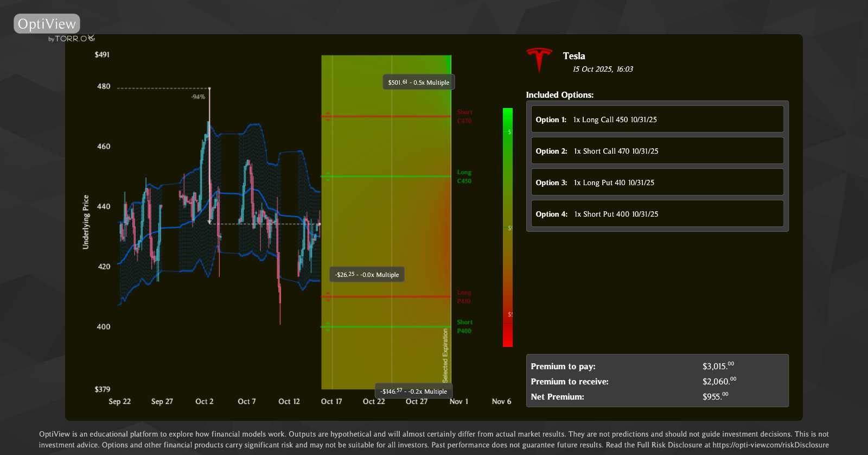Click the green-to-red profit gradient bar
Screen dimensions: 868x455
tap(507, 227)
